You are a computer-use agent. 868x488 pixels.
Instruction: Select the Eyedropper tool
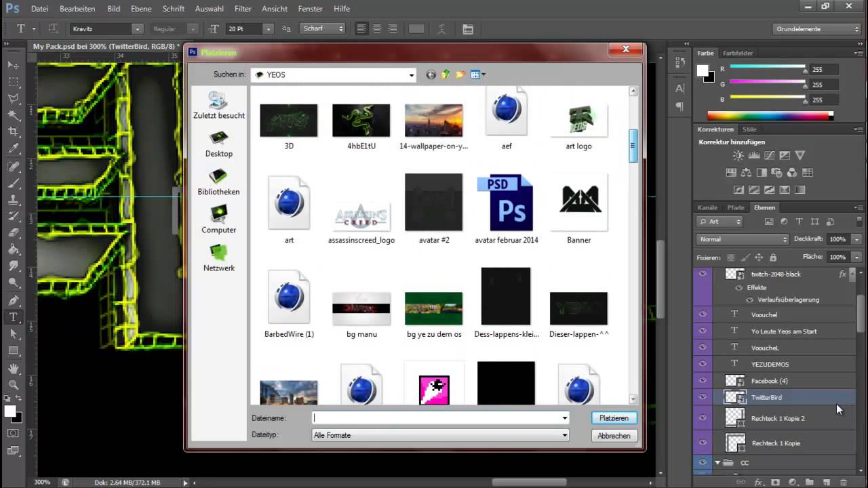(13, 149)
